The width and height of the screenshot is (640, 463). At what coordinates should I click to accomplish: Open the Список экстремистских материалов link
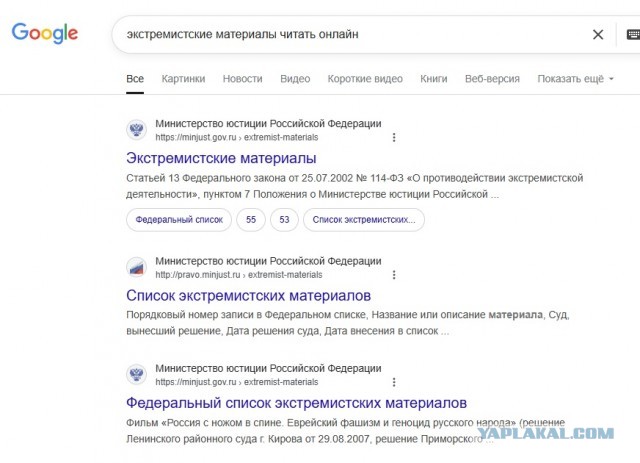pyautogui.click(x=249, y=296)
